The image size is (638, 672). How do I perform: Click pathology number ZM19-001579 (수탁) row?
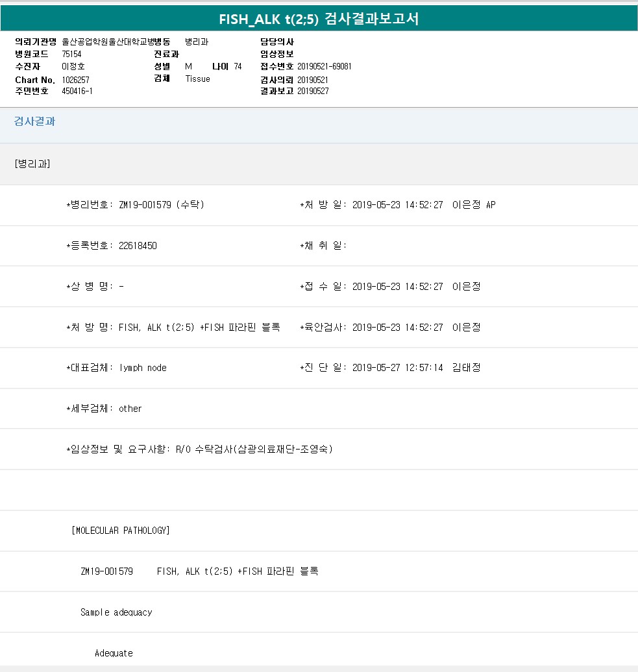136,205
